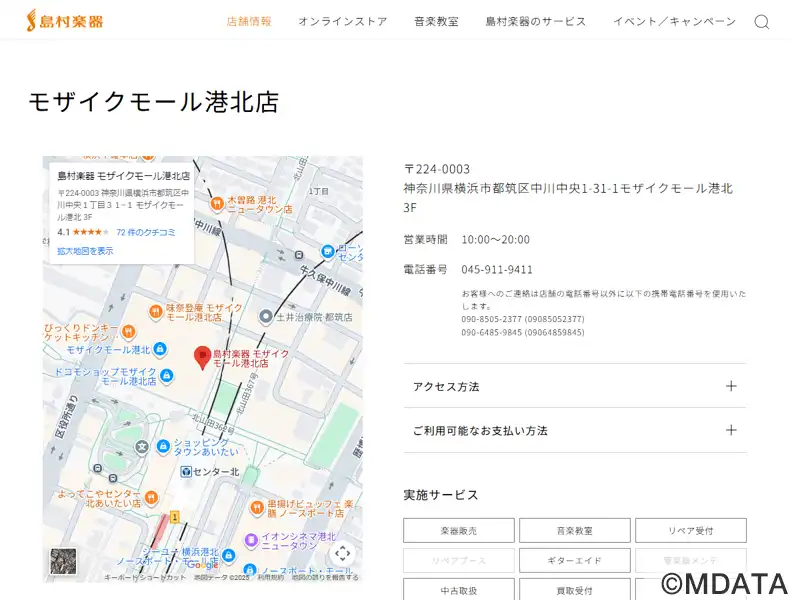This screenshot has width=800, height=600.
Task: Click the red map pin for 島村楽器
Action: [202, 357]
